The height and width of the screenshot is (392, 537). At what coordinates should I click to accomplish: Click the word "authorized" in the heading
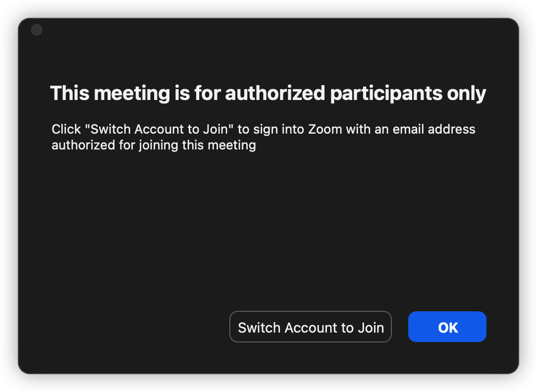(x=275, y=93)
